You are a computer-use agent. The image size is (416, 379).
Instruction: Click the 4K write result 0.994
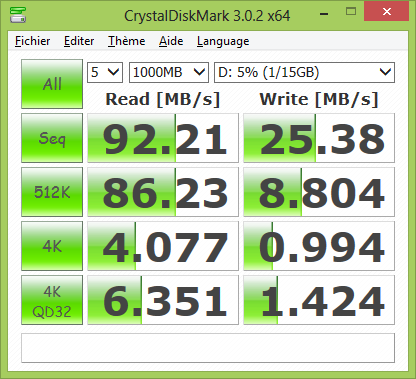coord(319,246)
